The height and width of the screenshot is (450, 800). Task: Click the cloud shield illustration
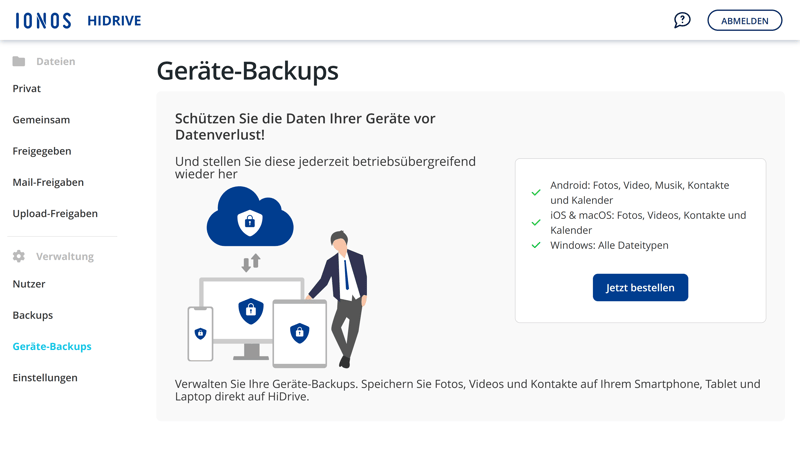coord(250,219)
